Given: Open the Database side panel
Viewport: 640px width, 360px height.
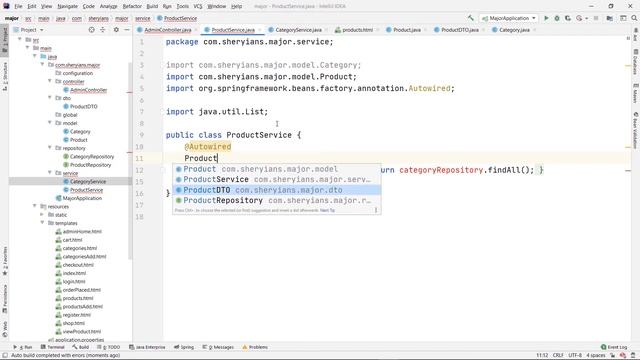Looking at the screenshot, I should coord(636,62).
